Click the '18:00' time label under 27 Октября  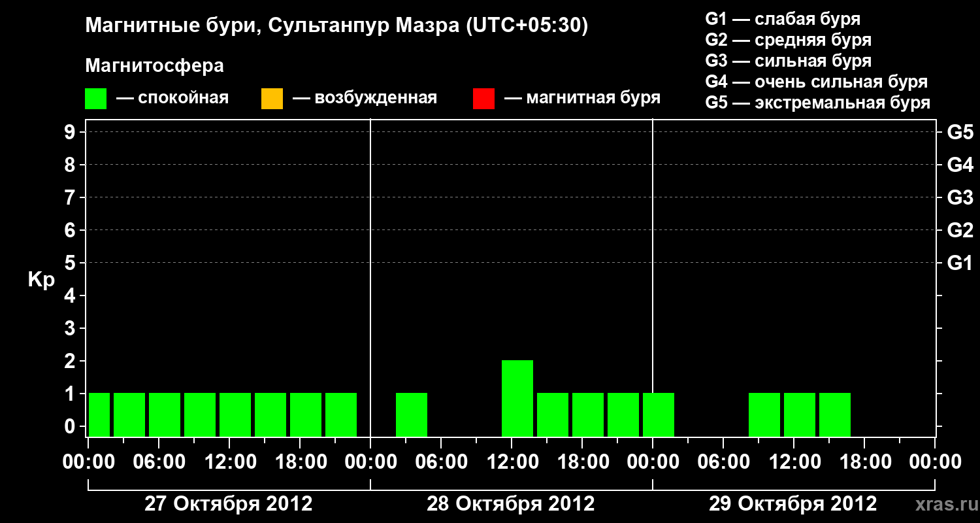pyautogui.click(x=300, y=462)
